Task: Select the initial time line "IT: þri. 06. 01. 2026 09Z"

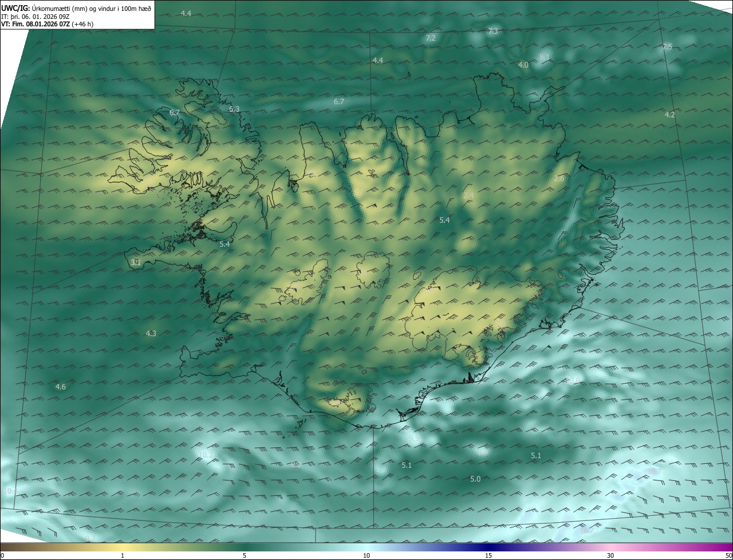Action: pos(36,16)
